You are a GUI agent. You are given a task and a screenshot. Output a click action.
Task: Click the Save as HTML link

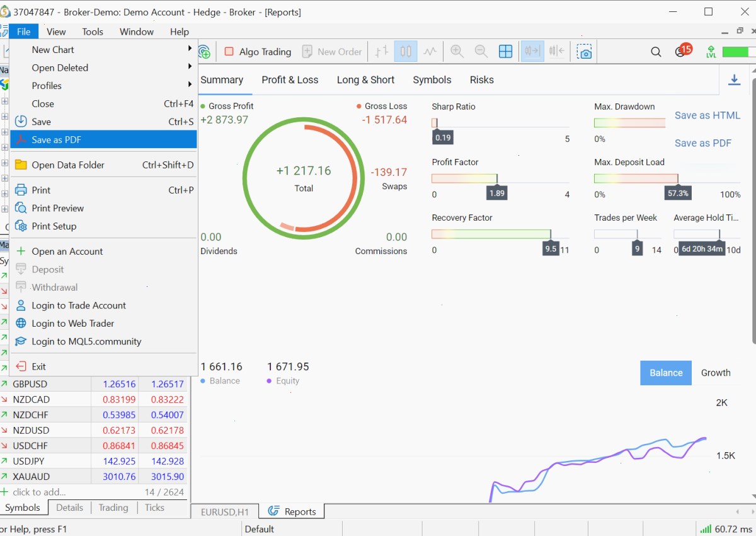[707, 115]
